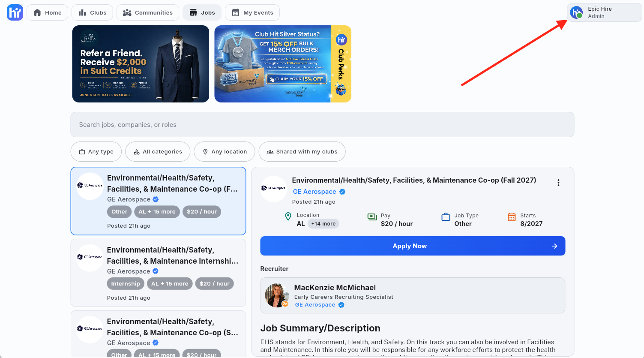Viewport: 644px width, 358px height.
Task: Select the Jobs tab
Action: (x=202, y=12)
